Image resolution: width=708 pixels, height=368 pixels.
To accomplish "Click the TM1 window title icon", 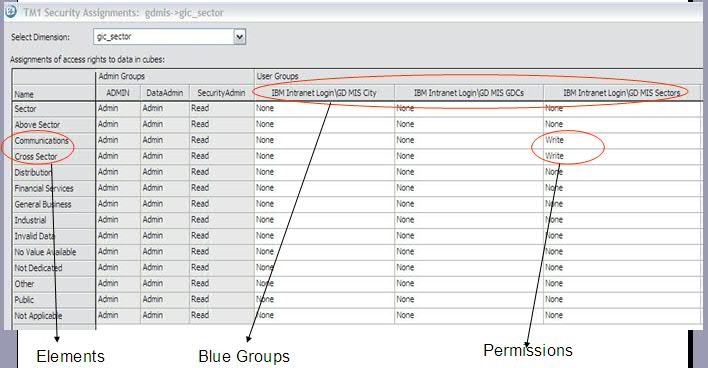I will [x=11, y=12].
